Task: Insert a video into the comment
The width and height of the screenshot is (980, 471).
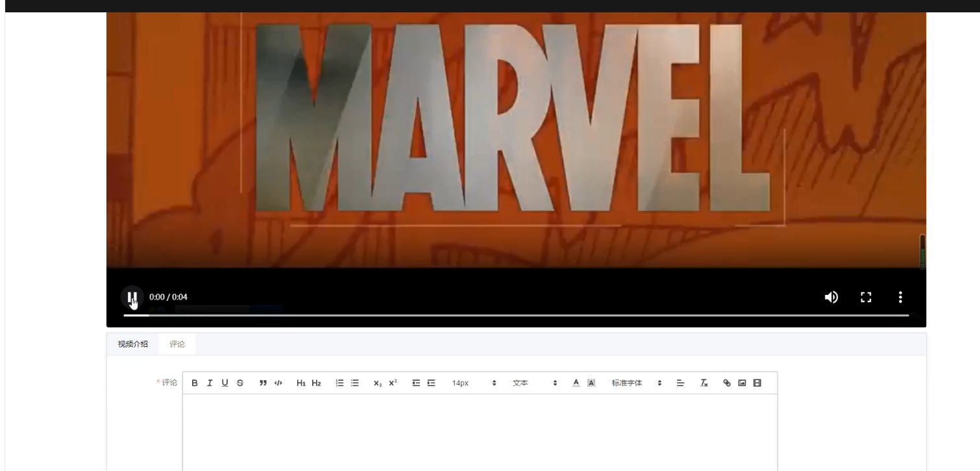Action: point(757,383)
